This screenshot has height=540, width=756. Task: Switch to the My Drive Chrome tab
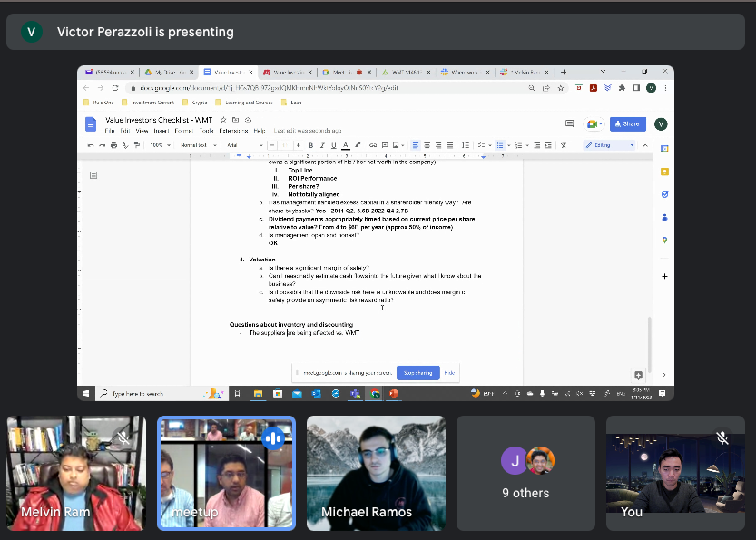point(169,72)
